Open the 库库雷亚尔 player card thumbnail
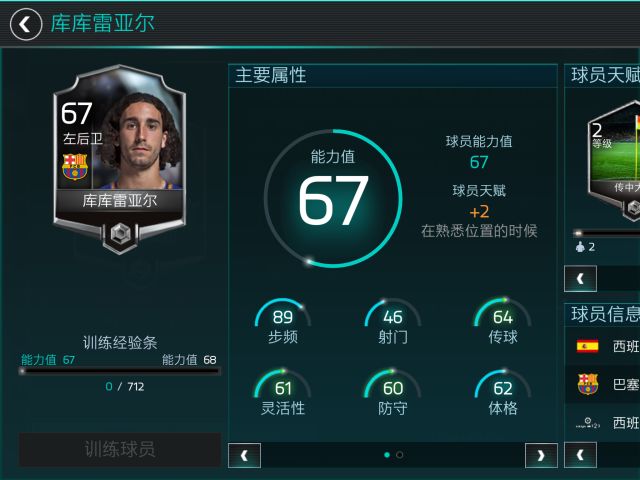 click(x=120, y=159)
